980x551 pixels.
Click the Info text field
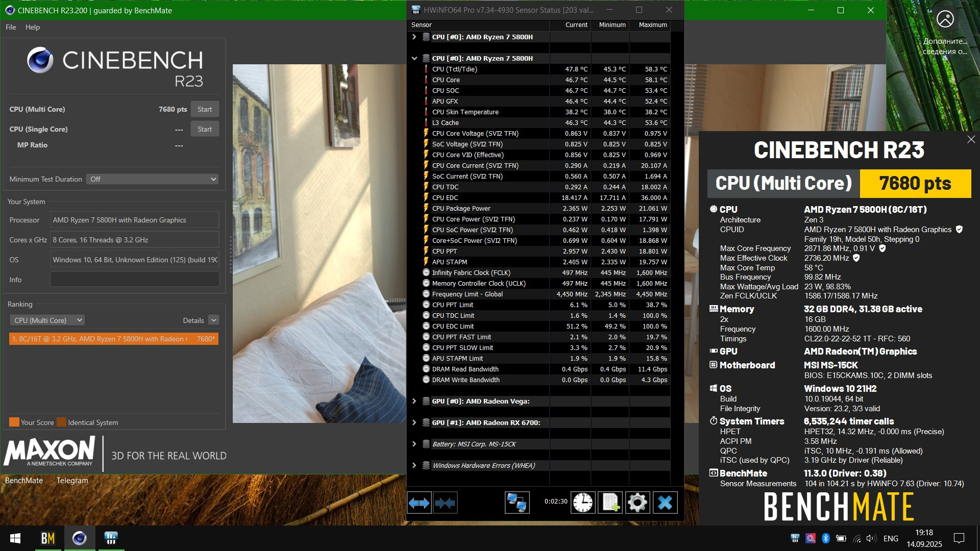(135, 280)
